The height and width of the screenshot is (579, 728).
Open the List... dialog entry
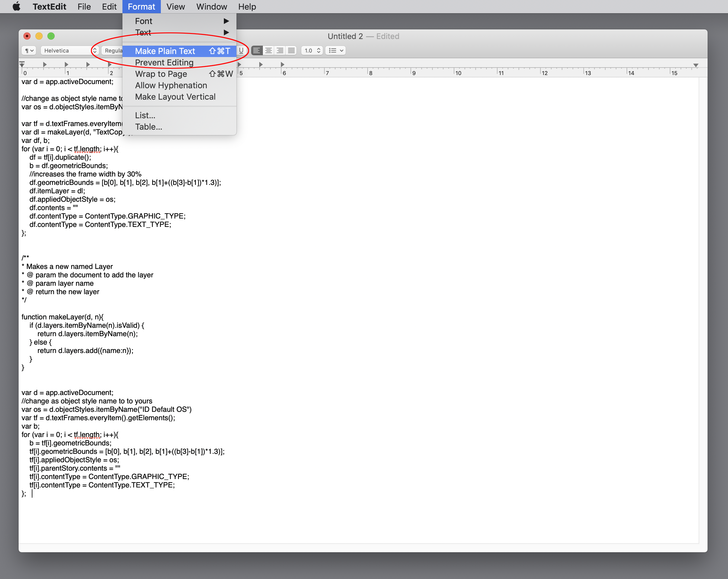point(145,115)
